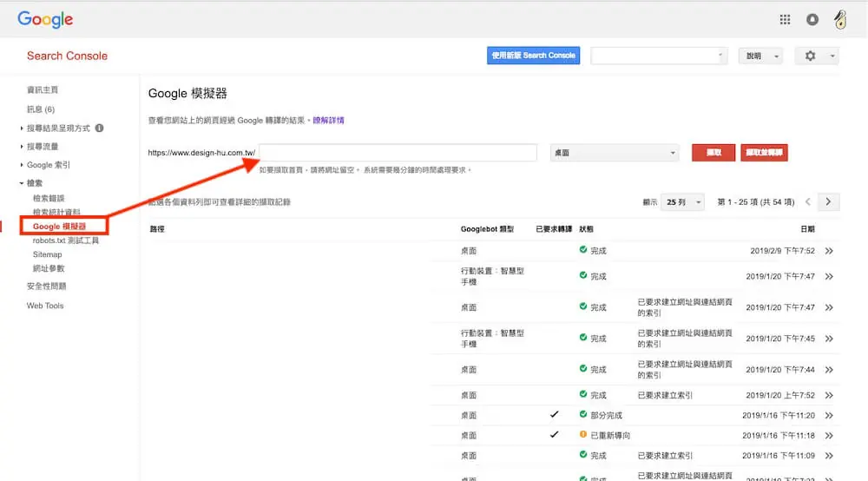Collapse 檢索 sidebar section
This screenshot has height=481, width=868.
21,182
